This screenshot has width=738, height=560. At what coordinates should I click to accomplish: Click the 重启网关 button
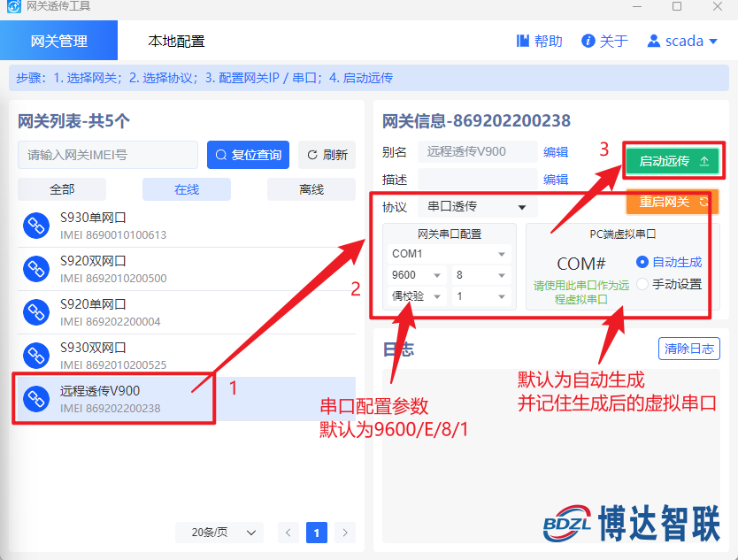pos(673,202)
